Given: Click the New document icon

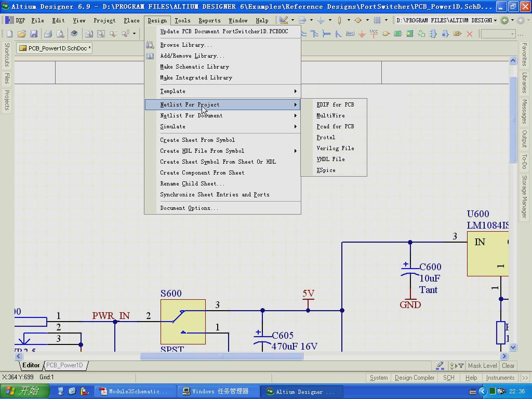Looking at the screenshot, I should (9, 34).
